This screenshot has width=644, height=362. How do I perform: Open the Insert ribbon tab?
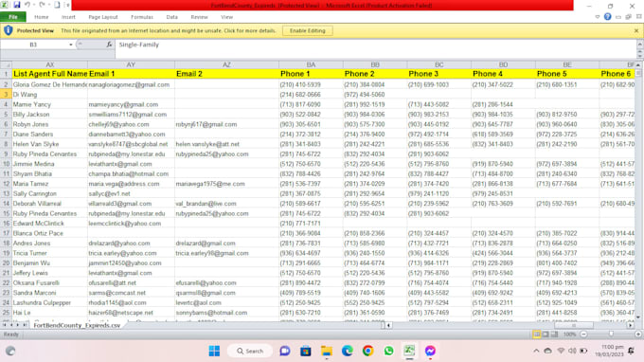point(68,17)
